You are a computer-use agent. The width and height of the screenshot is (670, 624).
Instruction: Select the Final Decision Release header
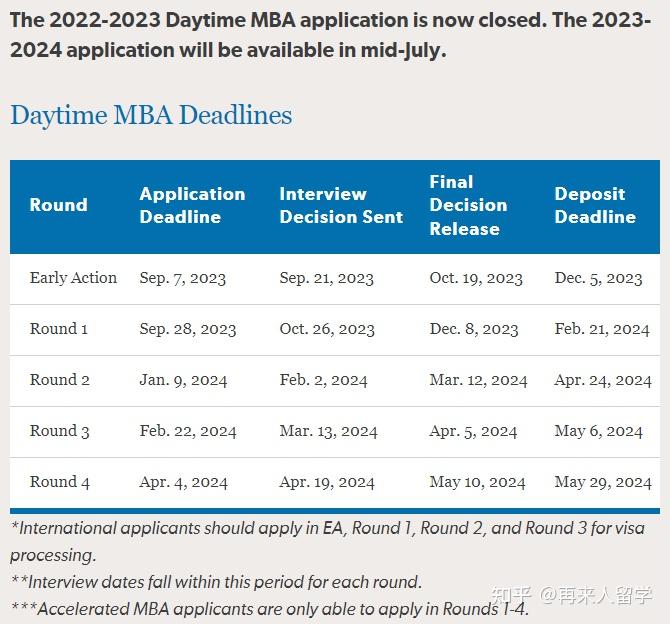point(468,205)
